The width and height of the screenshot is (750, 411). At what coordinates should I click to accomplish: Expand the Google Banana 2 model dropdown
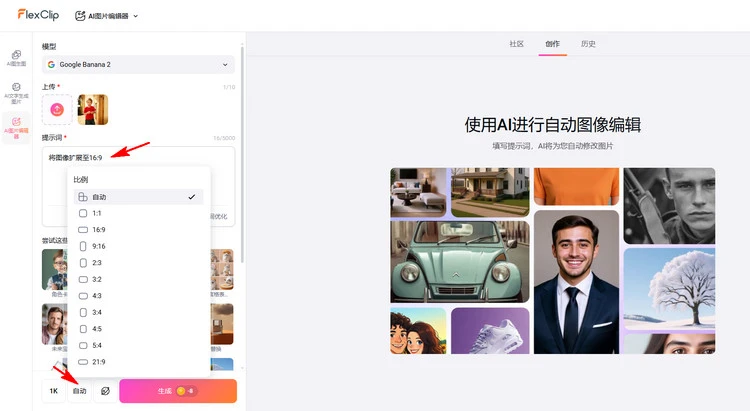point(138,64)
